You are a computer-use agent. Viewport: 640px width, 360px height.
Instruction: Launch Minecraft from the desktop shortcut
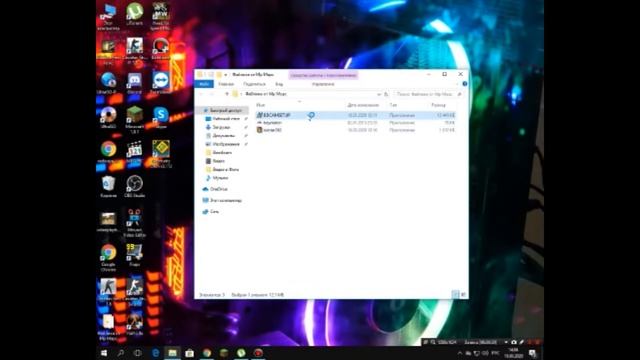134,119
